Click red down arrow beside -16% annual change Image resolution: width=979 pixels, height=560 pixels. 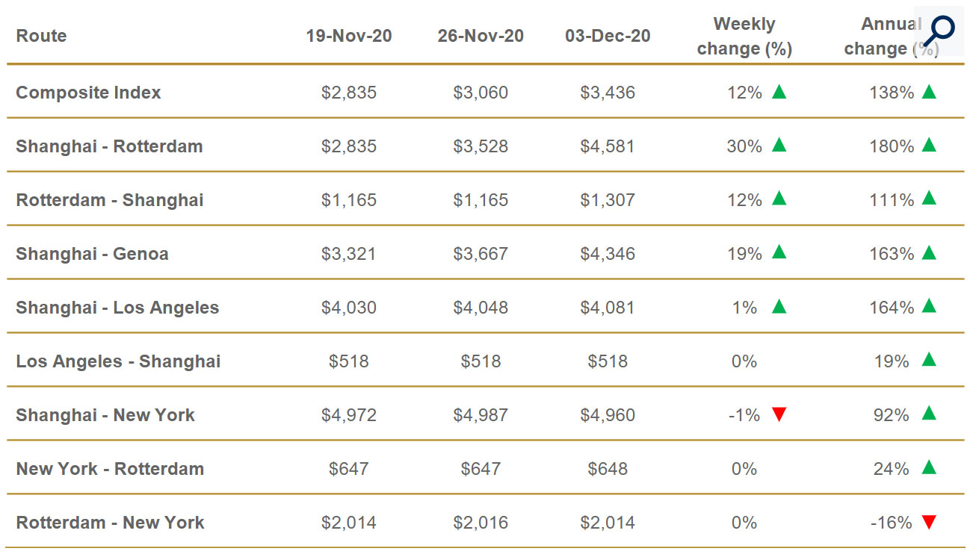point(928,523)
